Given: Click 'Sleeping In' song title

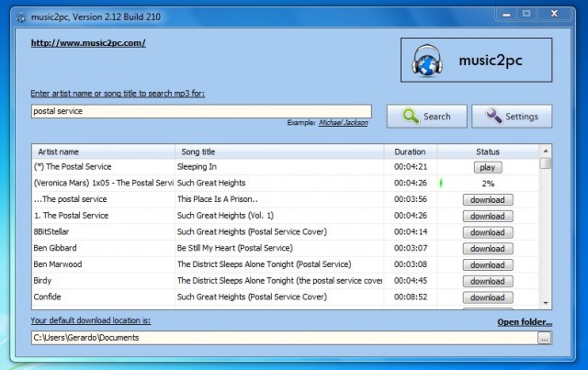Looking at the screenshot, I should click(x=197, y=167).
